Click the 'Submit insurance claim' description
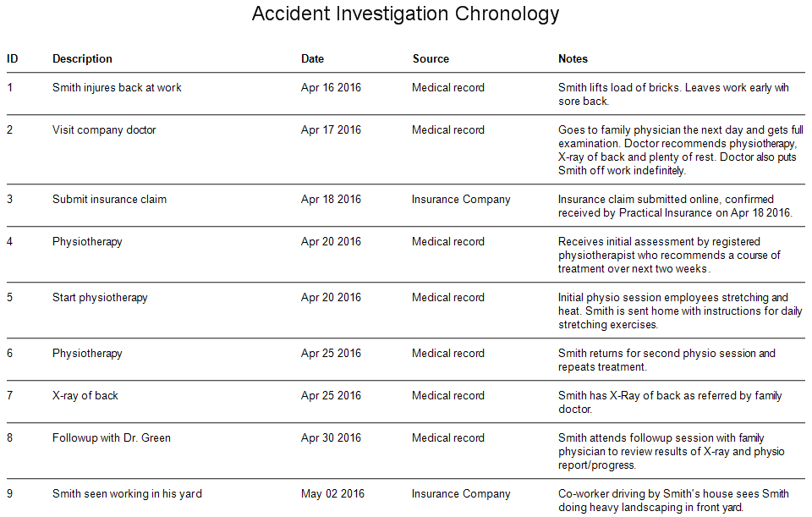 coord(109,200)
